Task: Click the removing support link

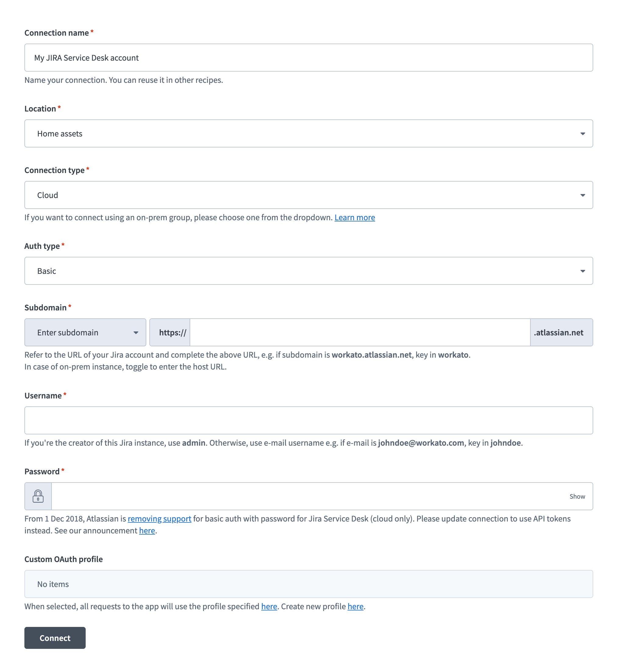Action: click(x=159, y=518)
